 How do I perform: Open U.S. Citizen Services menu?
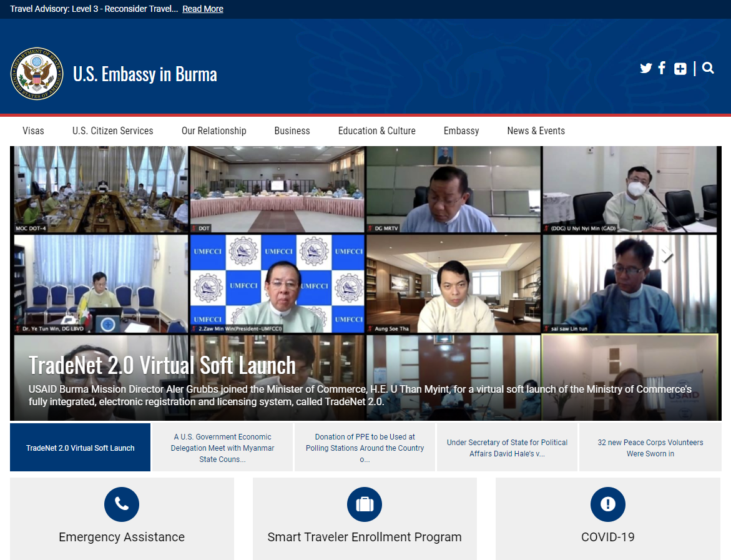pyautogui.click(x=113, y=130)
